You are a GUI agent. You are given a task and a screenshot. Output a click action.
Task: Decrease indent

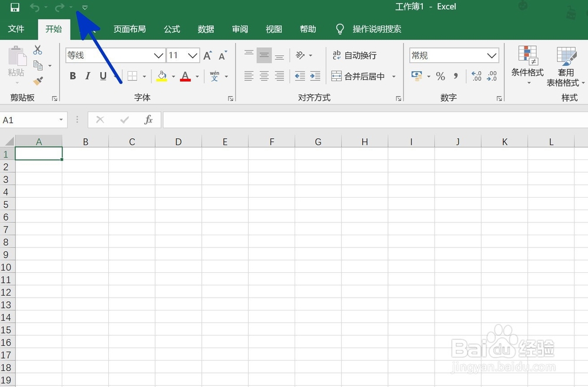tap(300, 76)
